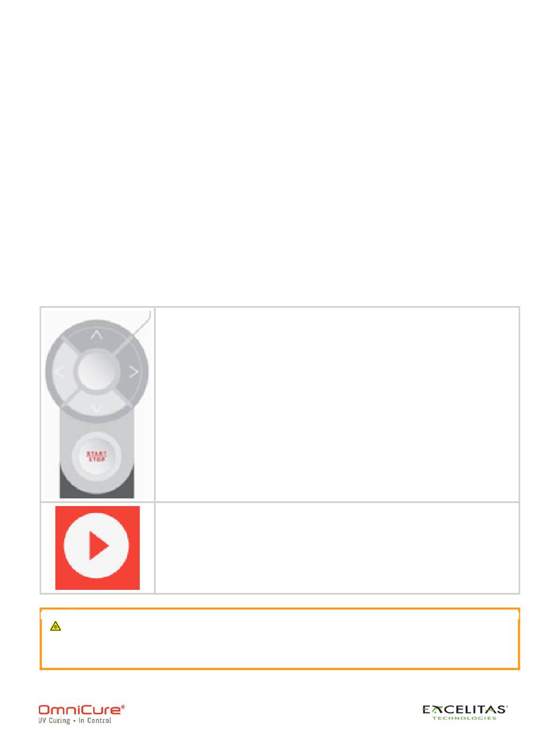Click the empty description cell beside the keypad

point(337,404)
